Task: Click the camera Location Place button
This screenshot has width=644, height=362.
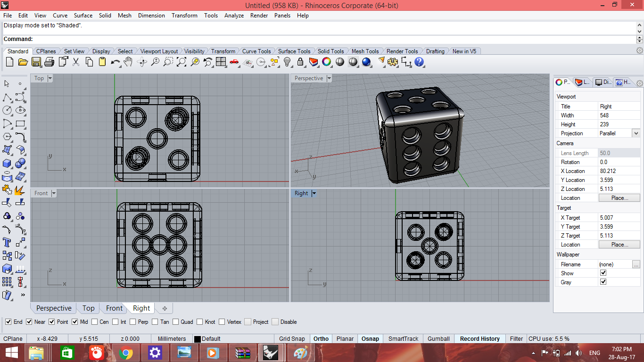Action: coord(619,198)
